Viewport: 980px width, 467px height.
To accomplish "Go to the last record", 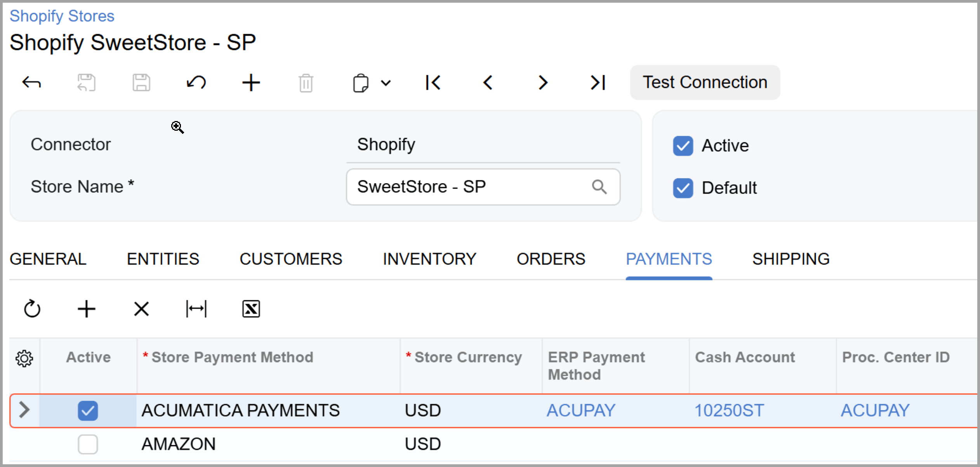I will tap(598, 83).
